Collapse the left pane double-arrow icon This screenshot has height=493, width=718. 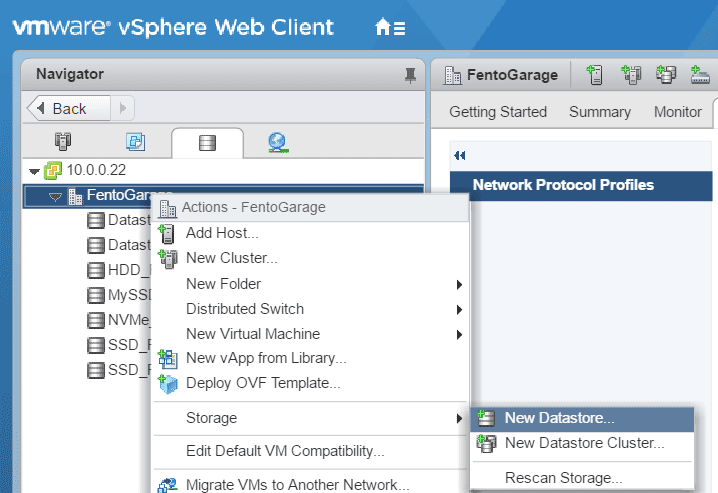[460, 155]
